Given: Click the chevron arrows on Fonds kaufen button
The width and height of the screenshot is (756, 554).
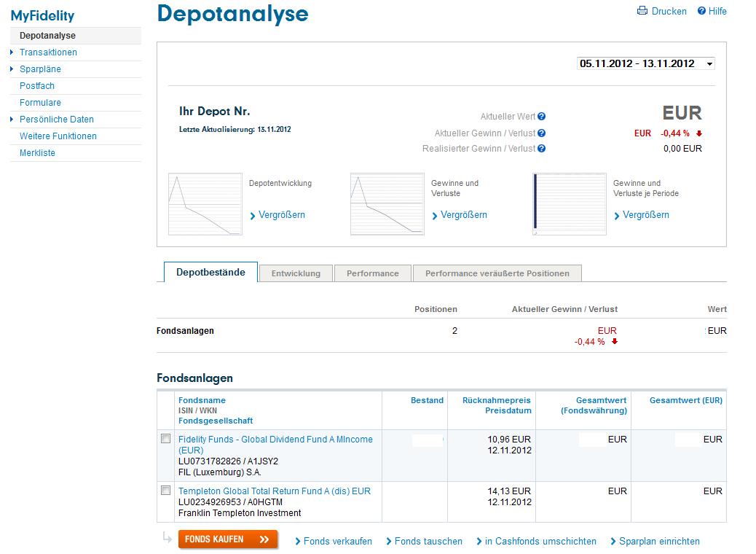Looking at the screenshot, I should (x=264, y=539).
